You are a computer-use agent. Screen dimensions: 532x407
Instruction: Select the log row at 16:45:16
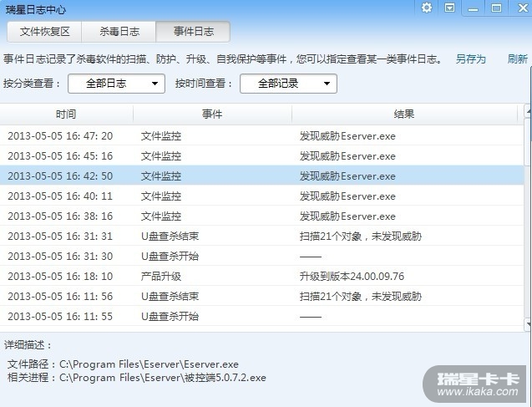261,155
